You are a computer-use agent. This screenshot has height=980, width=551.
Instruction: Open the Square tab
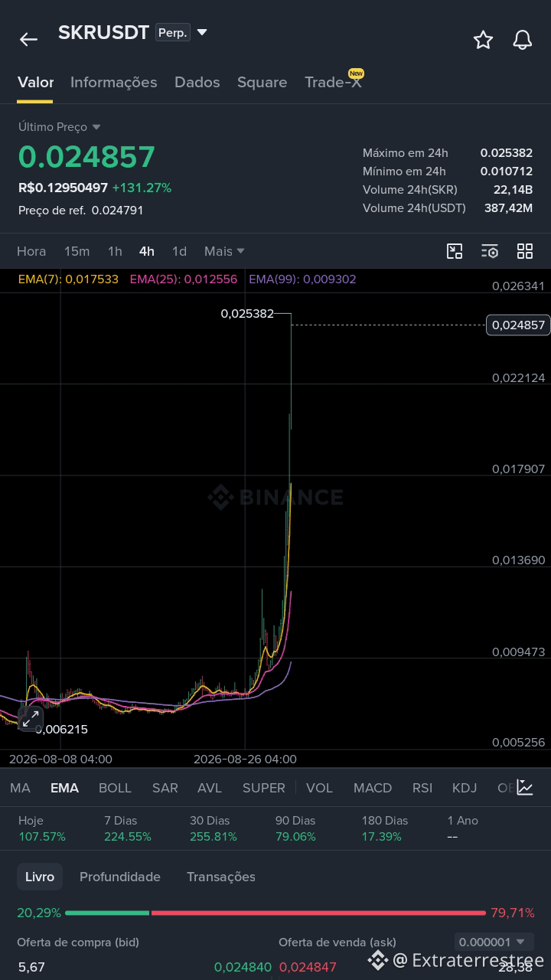262,82
